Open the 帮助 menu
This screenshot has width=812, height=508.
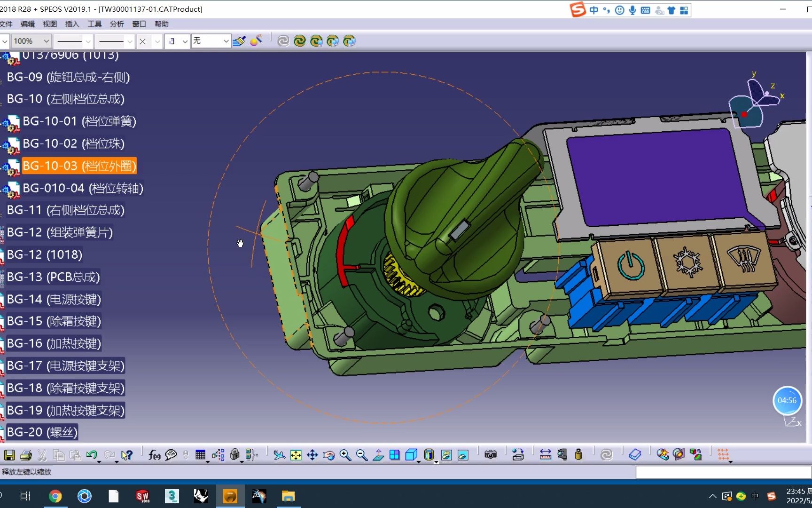pos(161,24)
